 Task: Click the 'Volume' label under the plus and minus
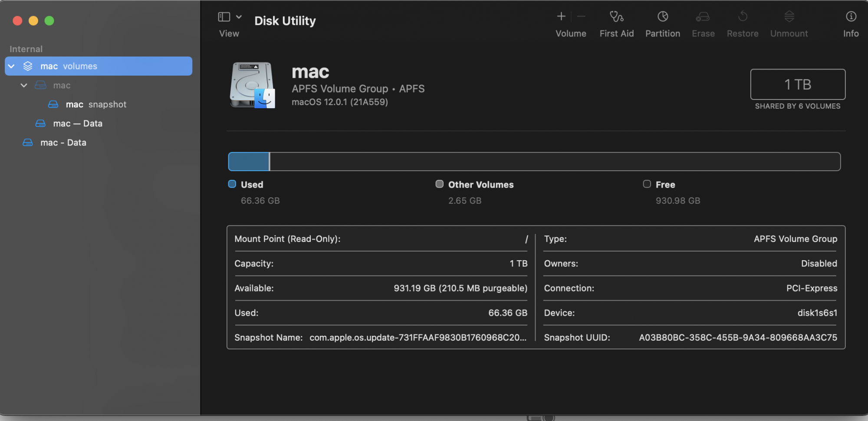pos(571,33)
